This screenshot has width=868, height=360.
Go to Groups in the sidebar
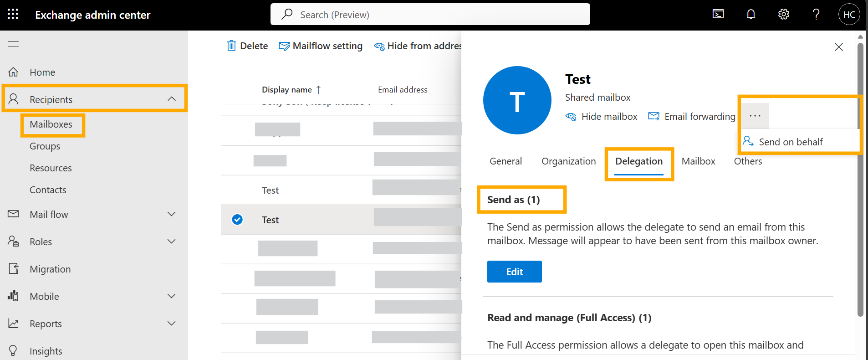click(x=45, y=146)
